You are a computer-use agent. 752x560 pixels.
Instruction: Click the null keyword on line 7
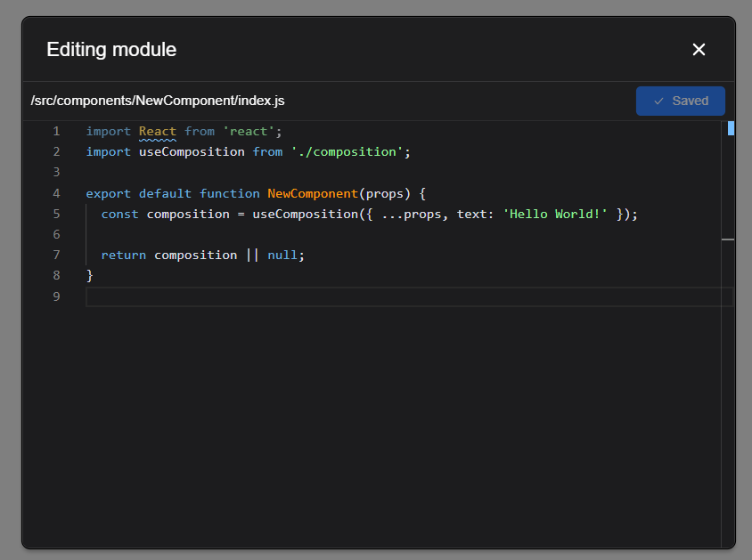coord(282,256)
